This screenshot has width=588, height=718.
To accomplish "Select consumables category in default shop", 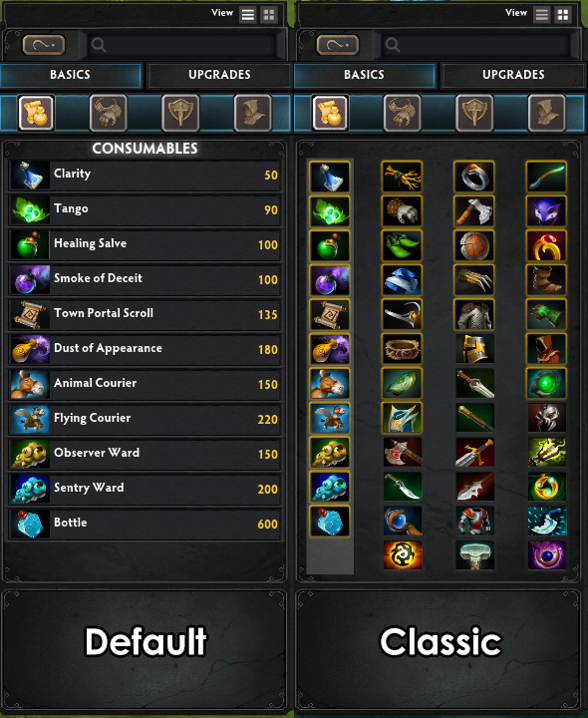I will pos(36,113).
